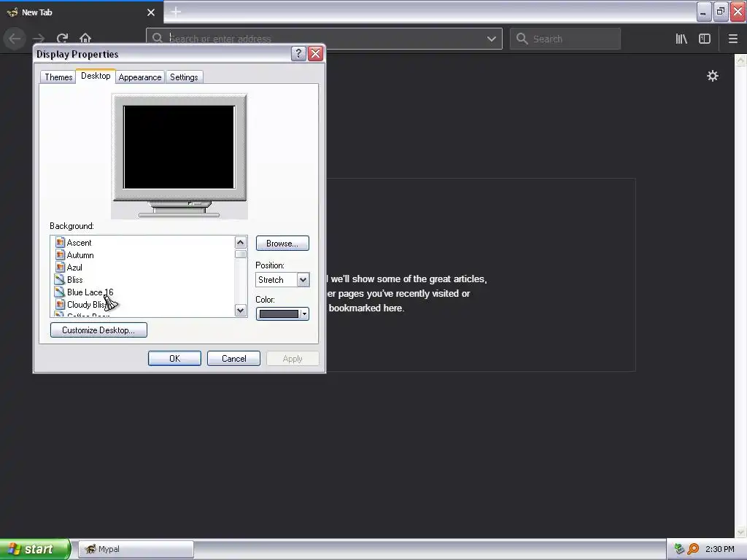Open a new tab with plus icon
Screen dimensions: 747x560
tap(176, 12)
